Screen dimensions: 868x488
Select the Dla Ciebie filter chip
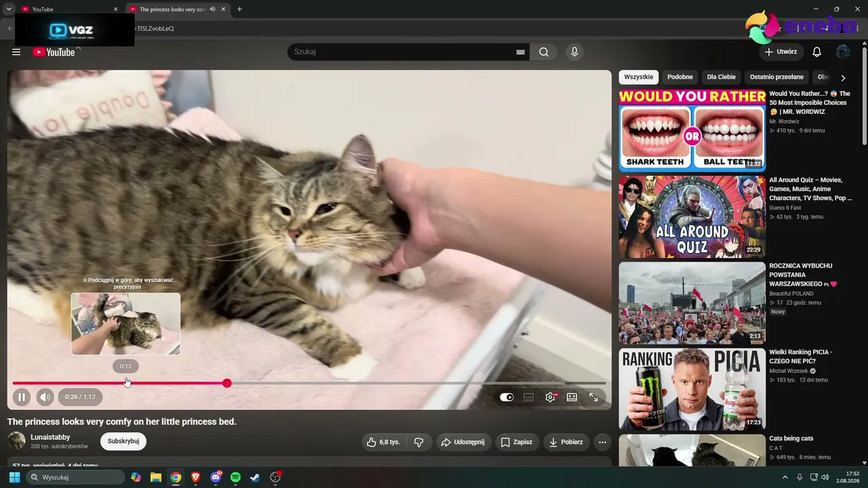722,77
